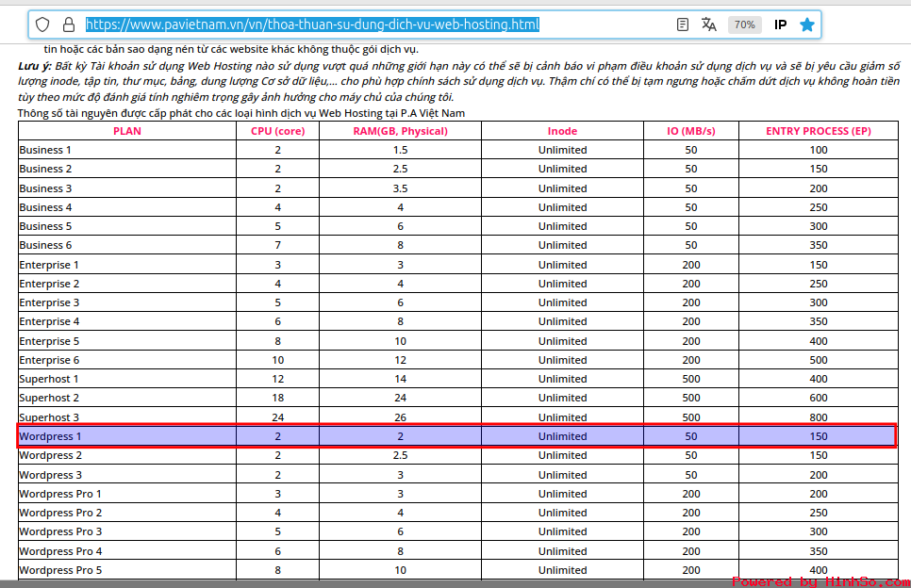Click RAM value 1.5 for Business 1
This screenshot has height=588, width=911.
[x=400, y=150]
